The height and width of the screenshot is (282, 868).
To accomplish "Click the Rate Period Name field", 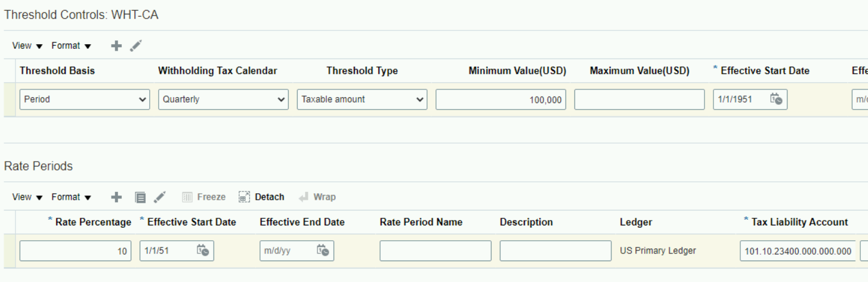I will (x=435, y=251).
